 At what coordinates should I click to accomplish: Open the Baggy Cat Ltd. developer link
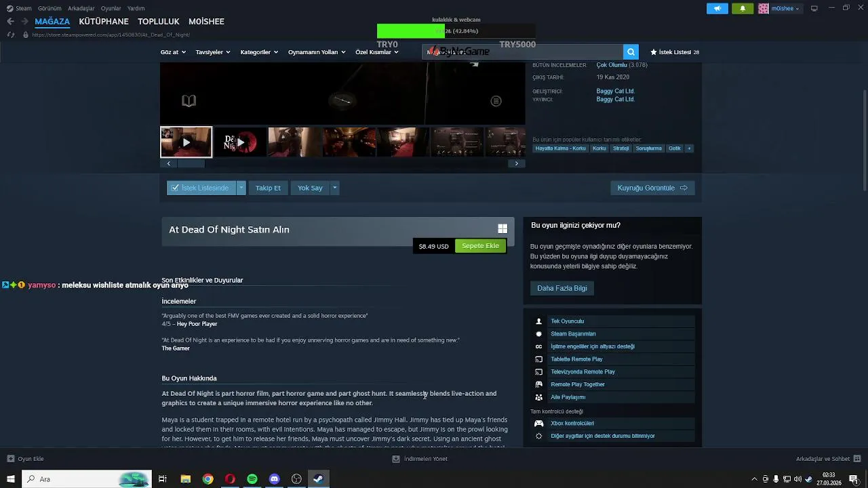click(x=615, y=91)
